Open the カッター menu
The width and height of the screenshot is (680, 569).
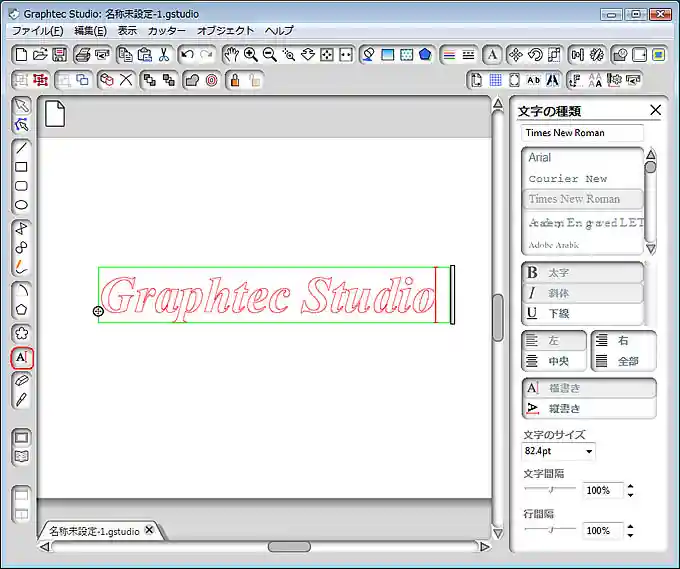(167, 31)
